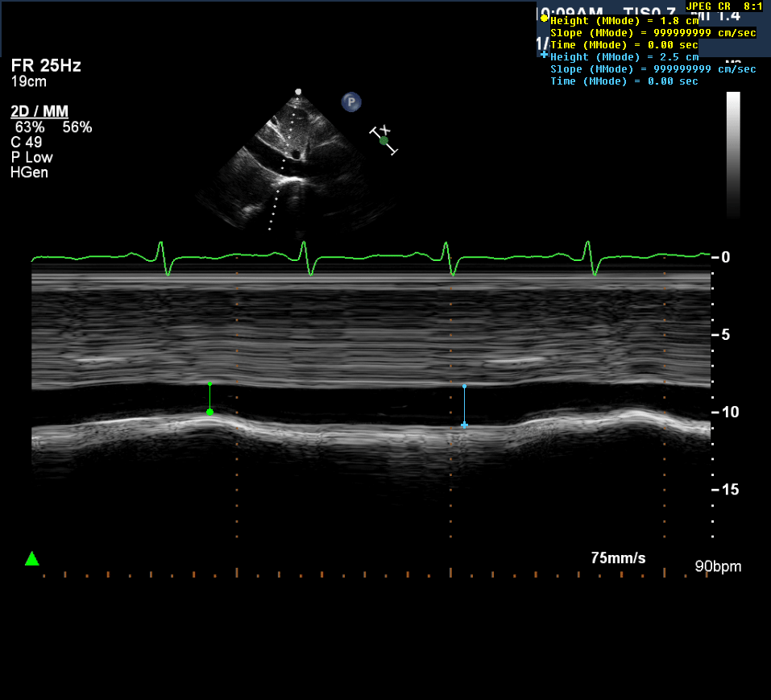Click the FR 25Hz frame rate label
Image resolution: width=771 pixels, height=700 pixels.
click(x=46, y=66)
